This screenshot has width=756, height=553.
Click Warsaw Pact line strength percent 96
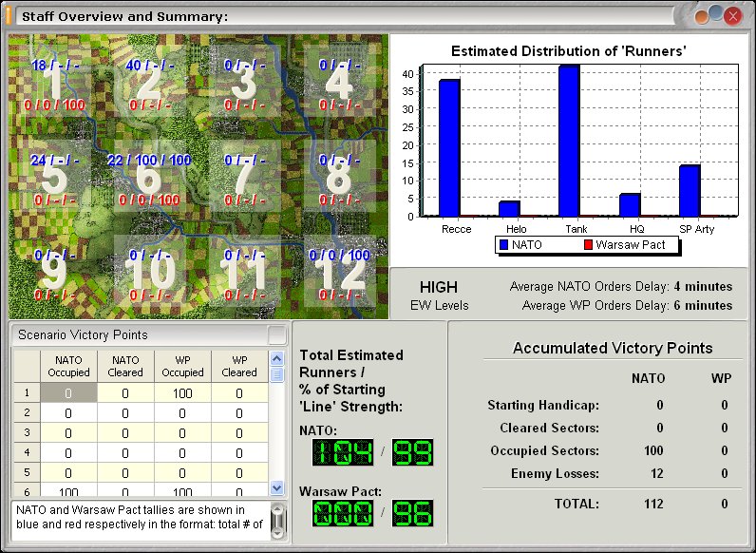(x=413, y=513)
